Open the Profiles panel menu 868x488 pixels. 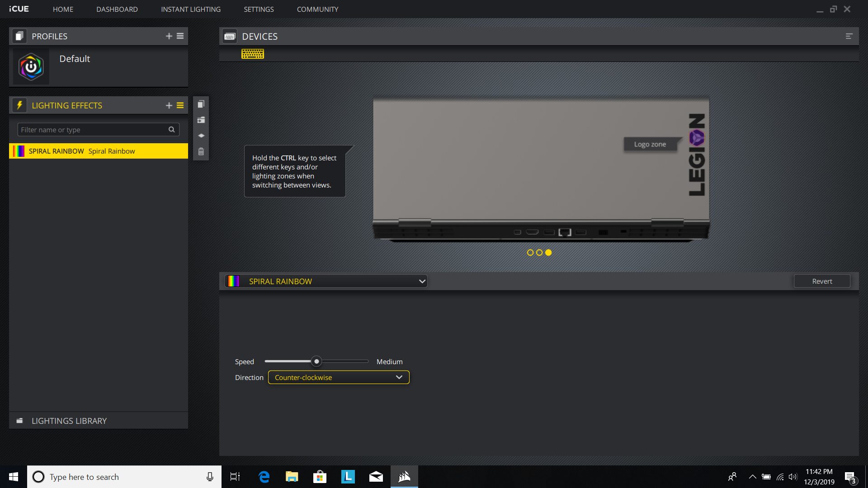[x=180, y=36]
